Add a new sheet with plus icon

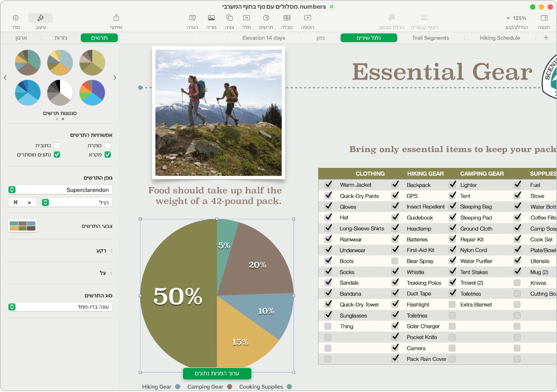point(546,38)
